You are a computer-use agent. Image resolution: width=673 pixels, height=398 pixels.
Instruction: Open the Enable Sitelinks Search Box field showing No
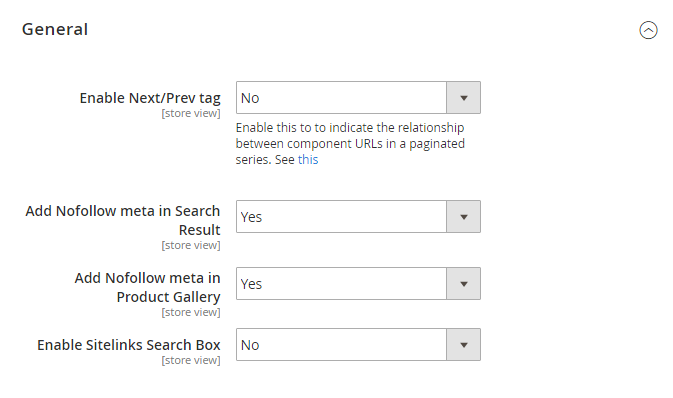pyautogui.click(x=358, y=345)
